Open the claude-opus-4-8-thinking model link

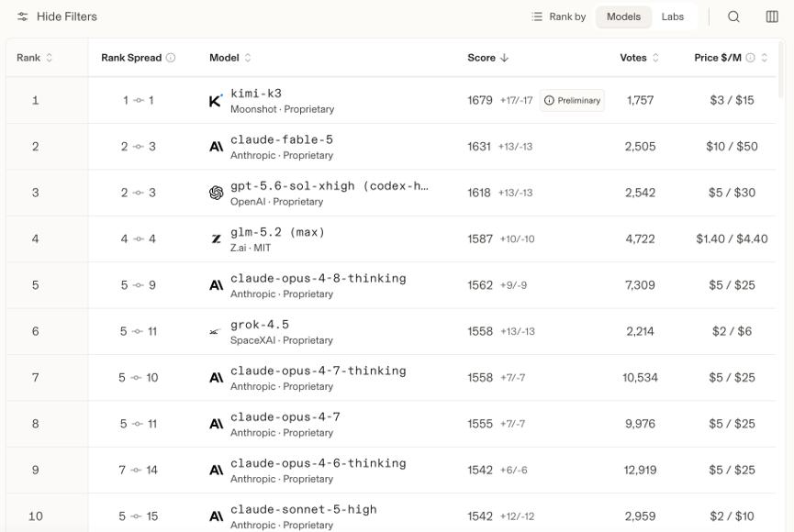click(318, 279)
